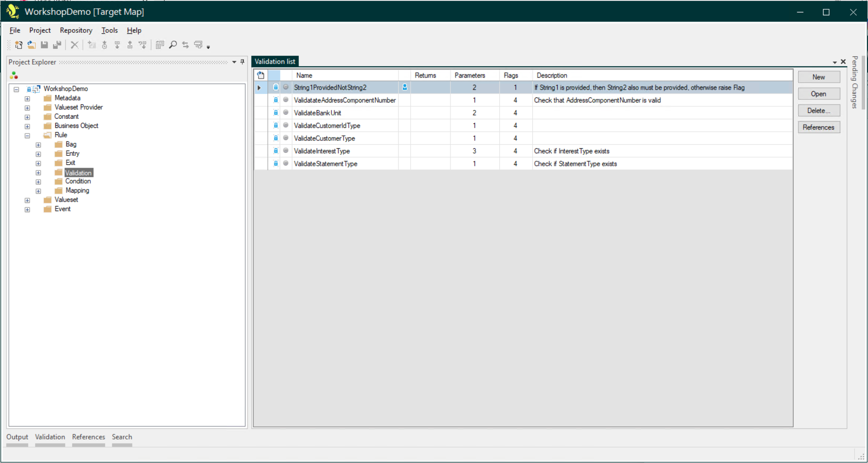Expand the Business Object tree node

(x=27, y=126)
